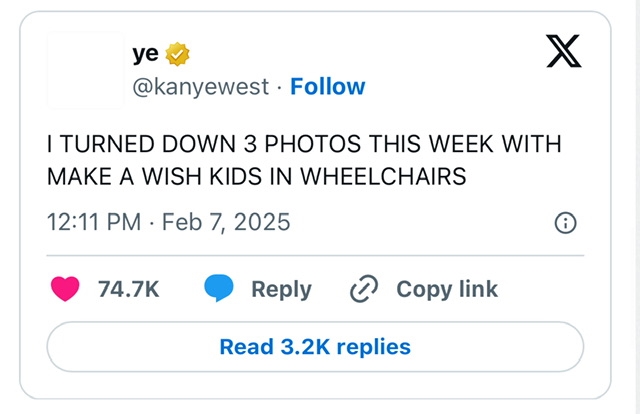Open the blank profile avatar area
The height and width of the screenshot is (414, 640).
click(87, 70)
